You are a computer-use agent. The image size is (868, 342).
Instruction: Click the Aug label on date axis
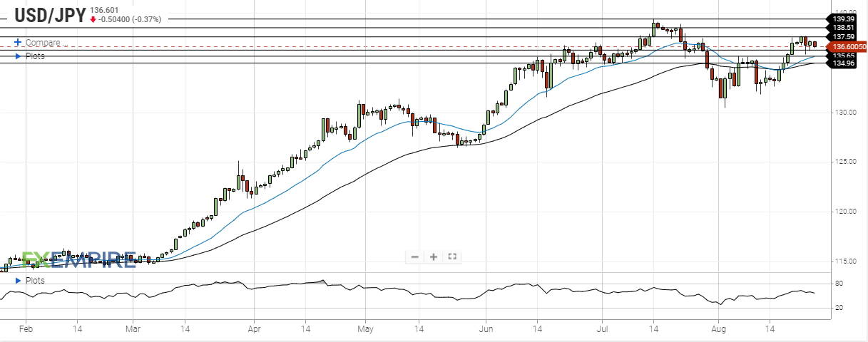click(x=719, y=331)
